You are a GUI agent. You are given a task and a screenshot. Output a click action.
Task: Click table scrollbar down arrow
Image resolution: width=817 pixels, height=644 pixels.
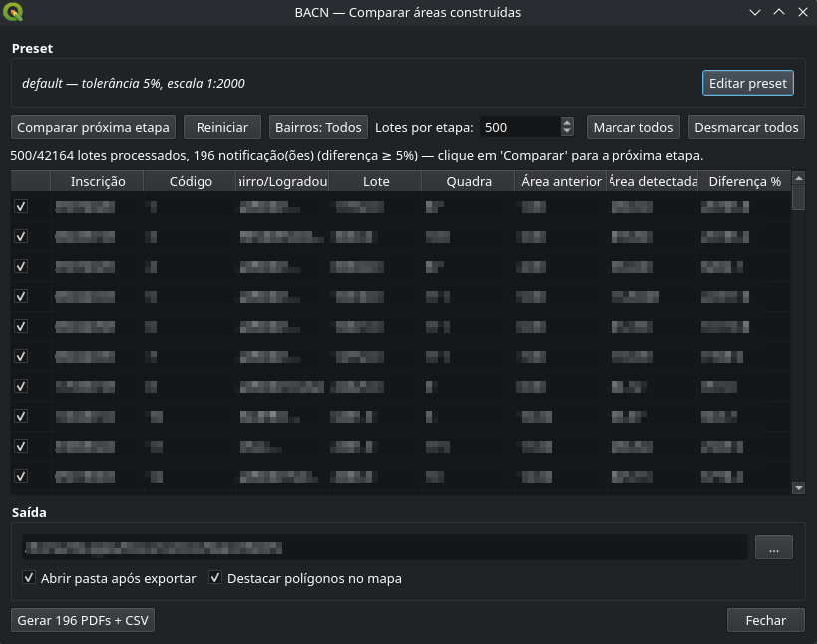pos(798,487)
